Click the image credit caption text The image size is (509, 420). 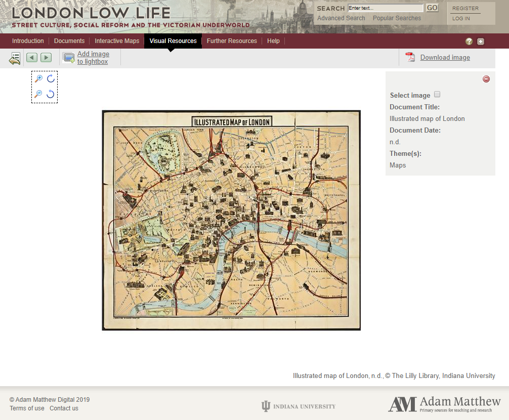[x=394, y=376]
